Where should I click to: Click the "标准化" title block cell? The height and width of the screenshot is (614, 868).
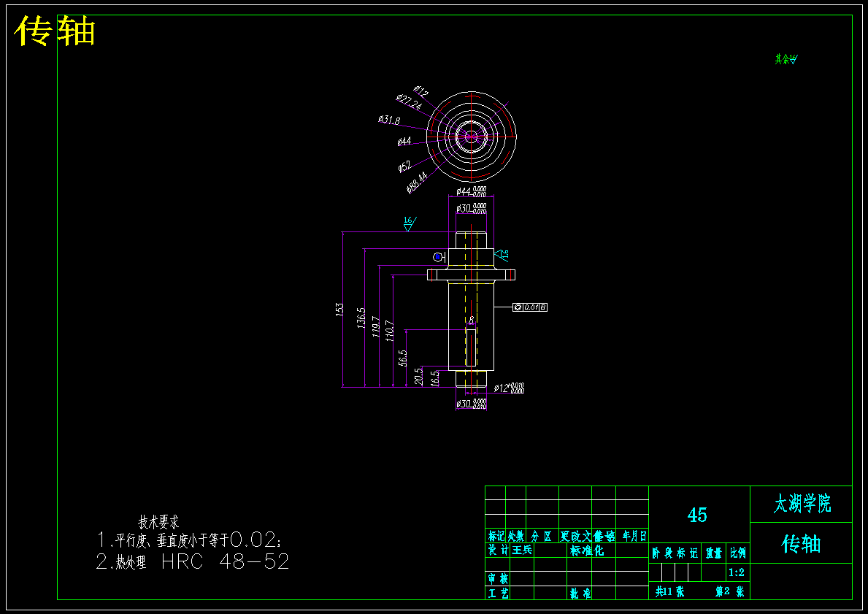click(587, 550)
